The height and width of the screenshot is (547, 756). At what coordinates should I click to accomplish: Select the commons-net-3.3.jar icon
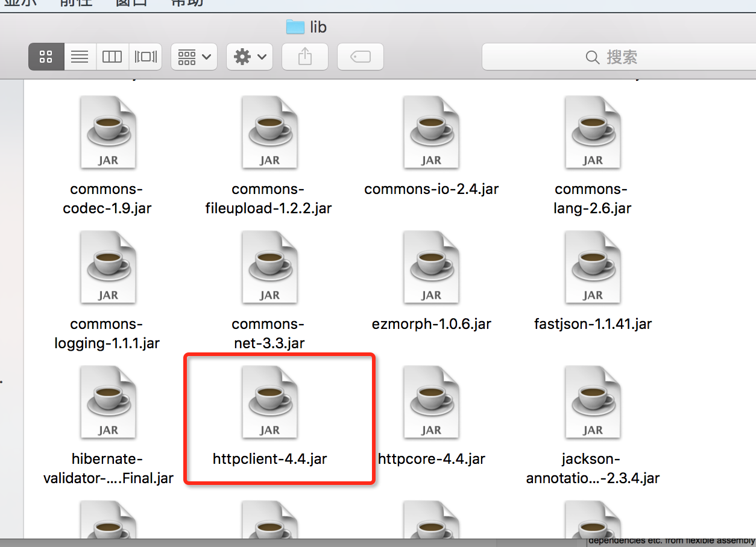[x=269, y=267]
